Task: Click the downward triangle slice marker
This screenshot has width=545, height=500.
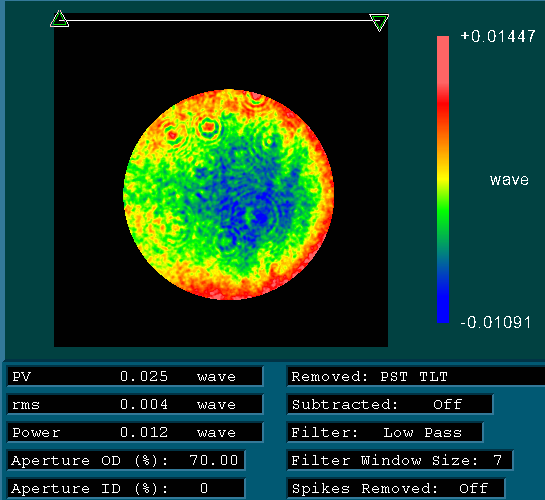Action: tap(379, 23)
